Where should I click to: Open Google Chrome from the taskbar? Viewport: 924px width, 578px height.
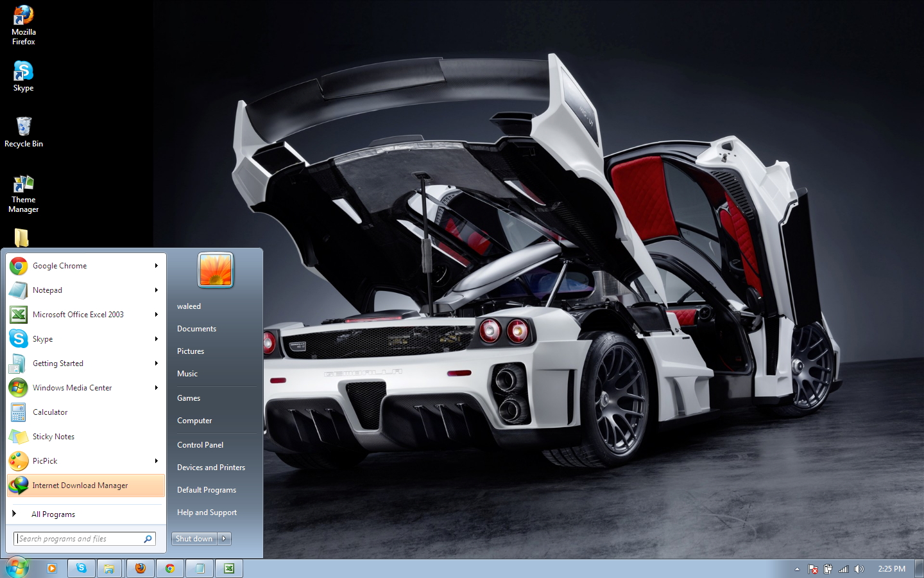coord(169,568)
